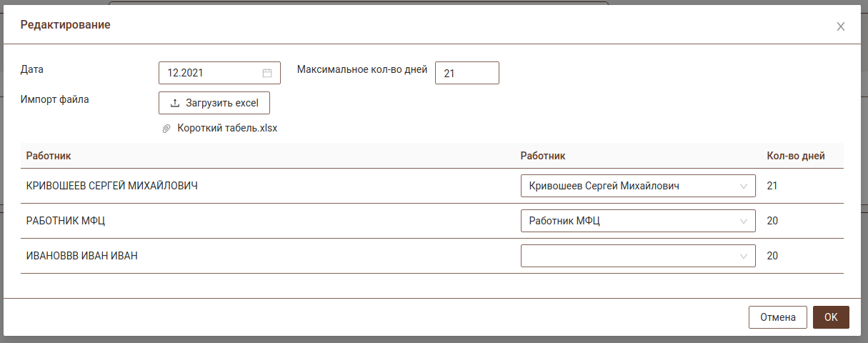Click the Кол-во дней column header
This screenshot has height=343, width=868.
tap(796, 156)
